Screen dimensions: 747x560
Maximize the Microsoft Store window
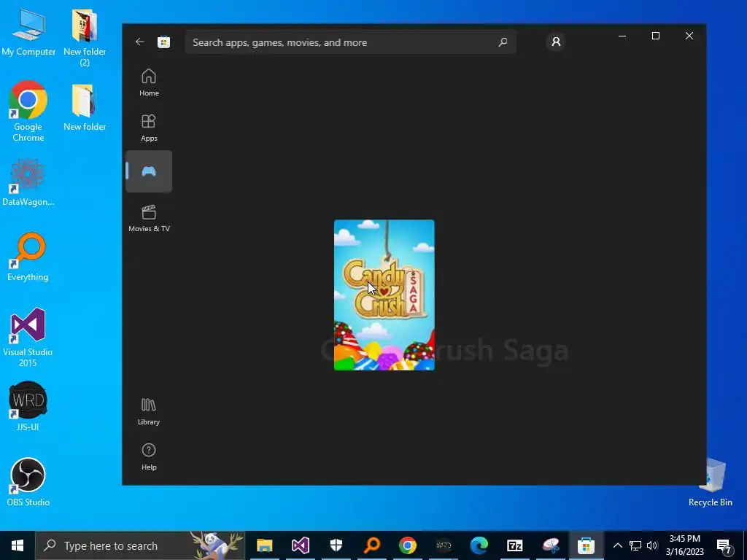point(656,36)
